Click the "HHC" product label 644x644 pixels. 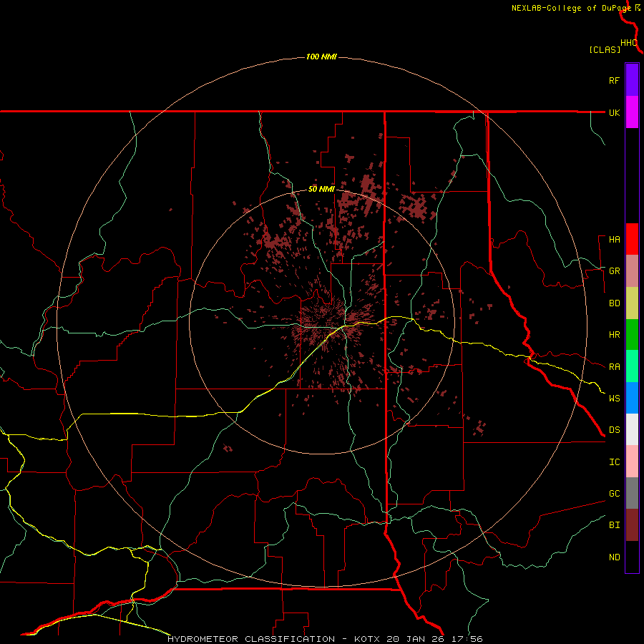pos(628,43)
